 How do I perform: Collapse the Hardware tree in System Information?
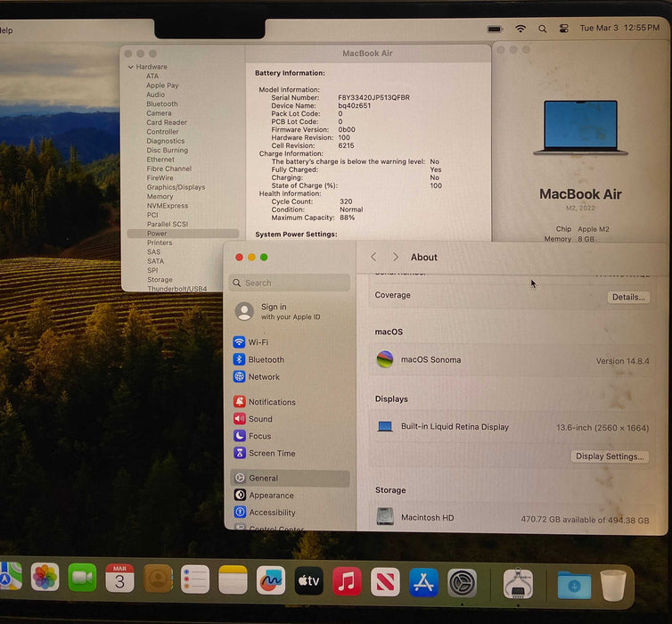click(131, 67)
